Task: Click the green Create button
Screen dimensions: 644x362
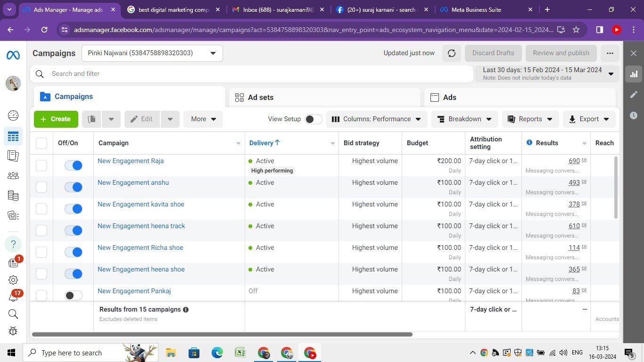Action: 56,119
